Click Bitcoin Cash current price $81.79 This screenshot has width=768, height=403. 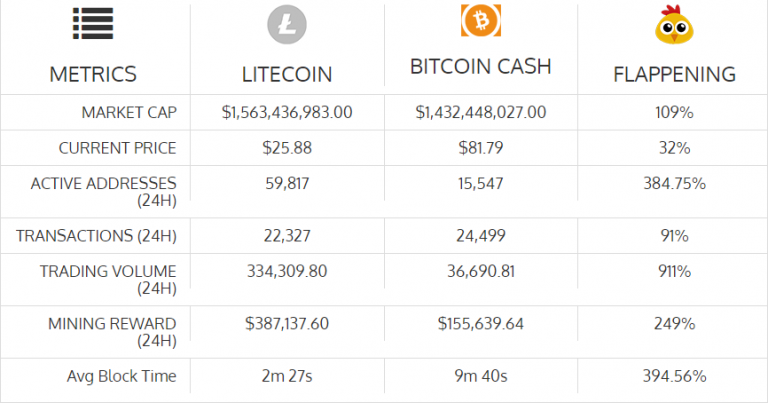pyautogui.click(x=481, y=148)
